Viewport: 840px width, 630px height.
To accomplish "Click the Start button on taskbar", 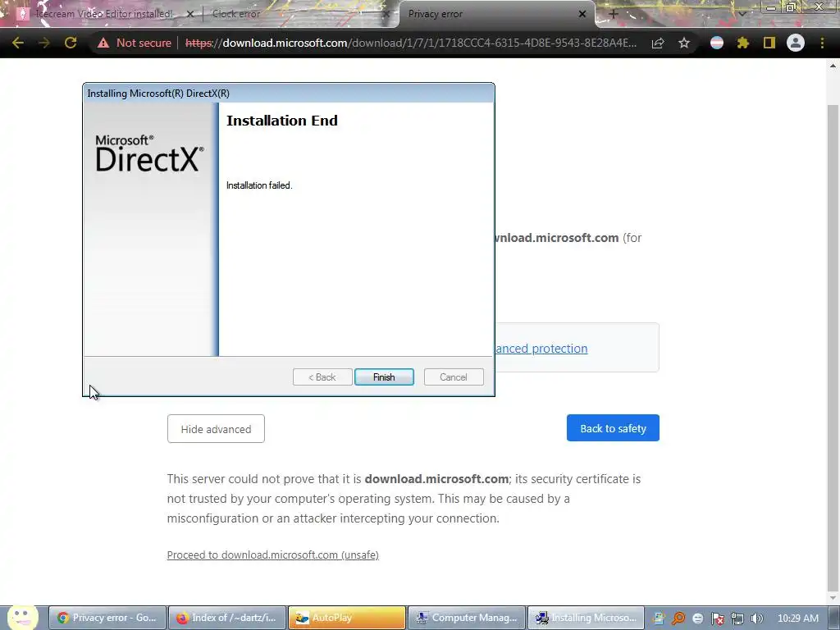I will pos(22,617).
